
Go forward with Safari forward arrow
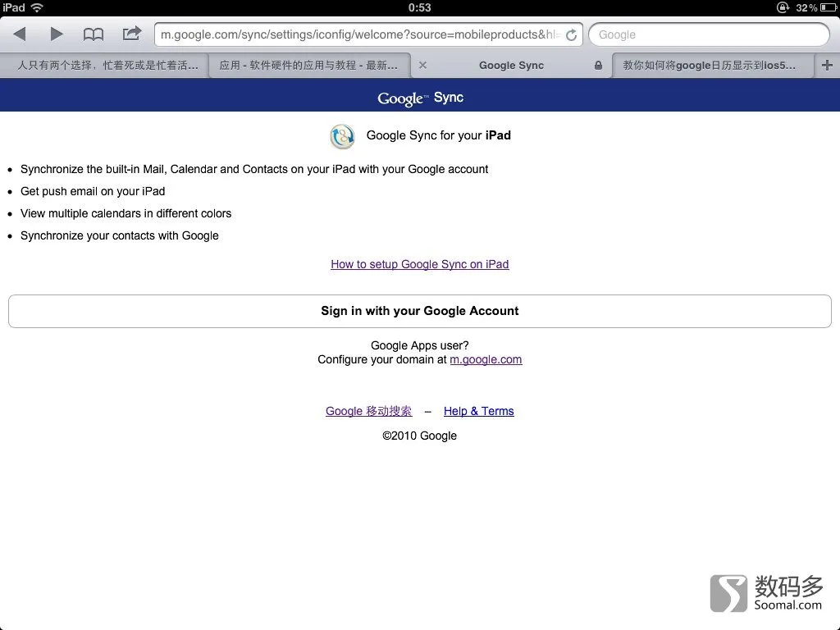coord(57,34)
